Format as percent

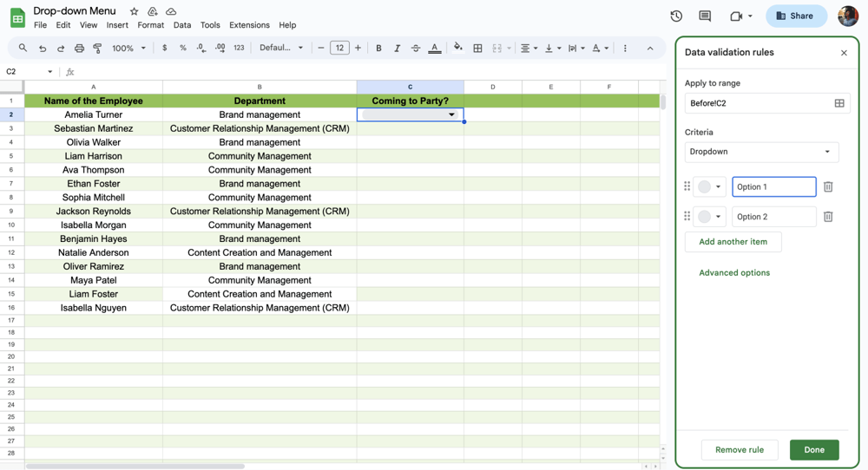(x=182, y=48)
